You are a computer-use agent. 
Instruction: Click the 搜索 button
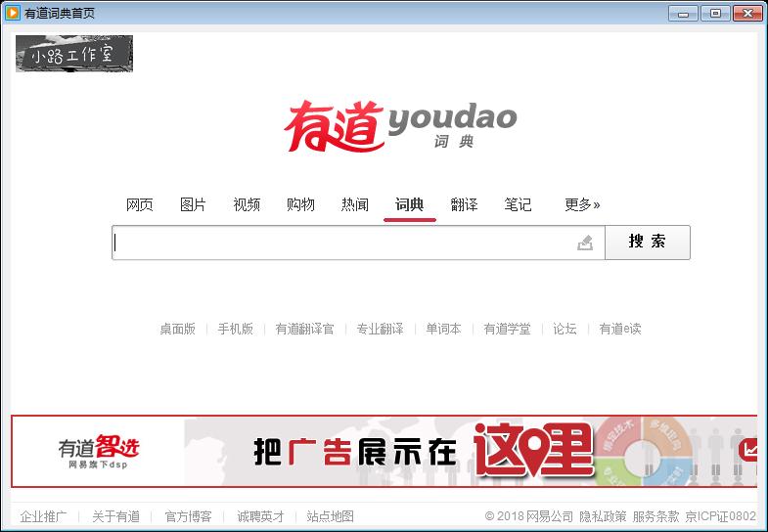click(648, 243)
